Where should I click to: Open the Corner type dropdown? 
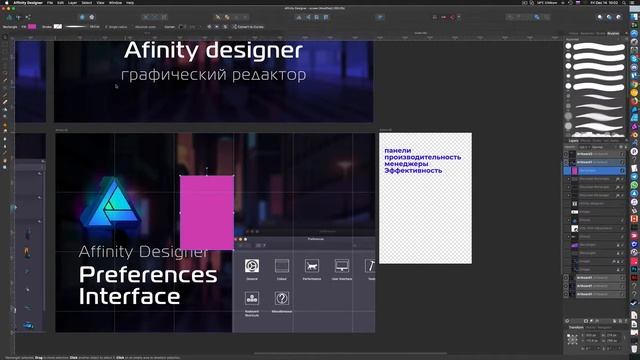click(x=182, y=27)
